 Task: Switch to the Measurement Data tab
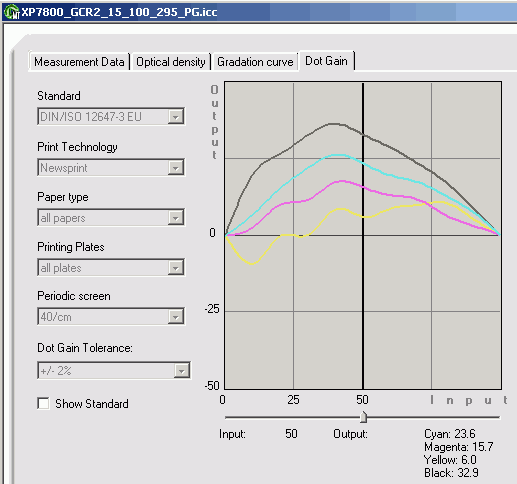pos(79,62)
